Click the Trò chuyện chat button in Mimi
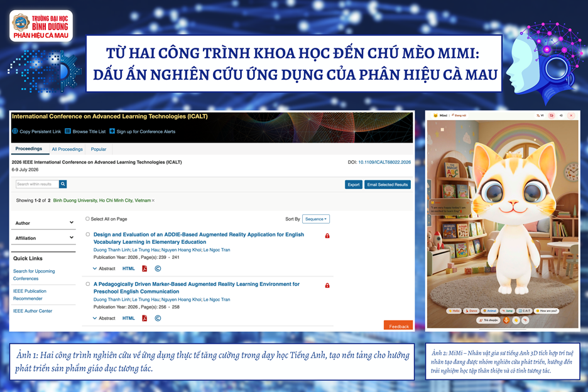The height and width of the screenshot is (392, 588). [x=489, y=320]
